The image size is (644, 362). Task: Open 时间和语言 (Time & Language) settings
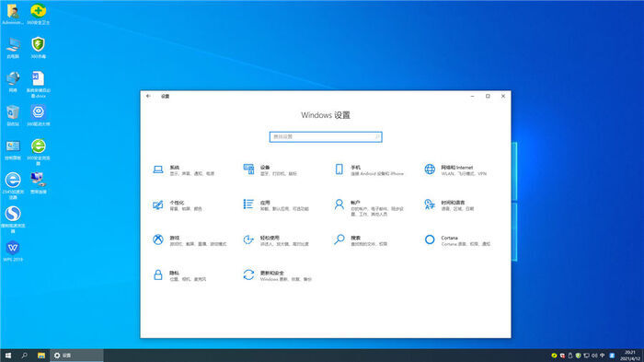pos(449,204)
